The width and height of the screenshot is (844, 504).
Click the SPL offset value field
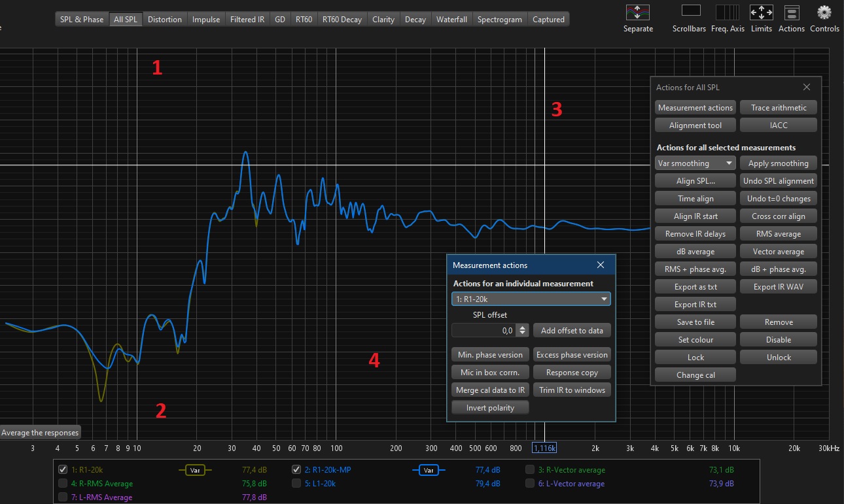coord(483,331)
